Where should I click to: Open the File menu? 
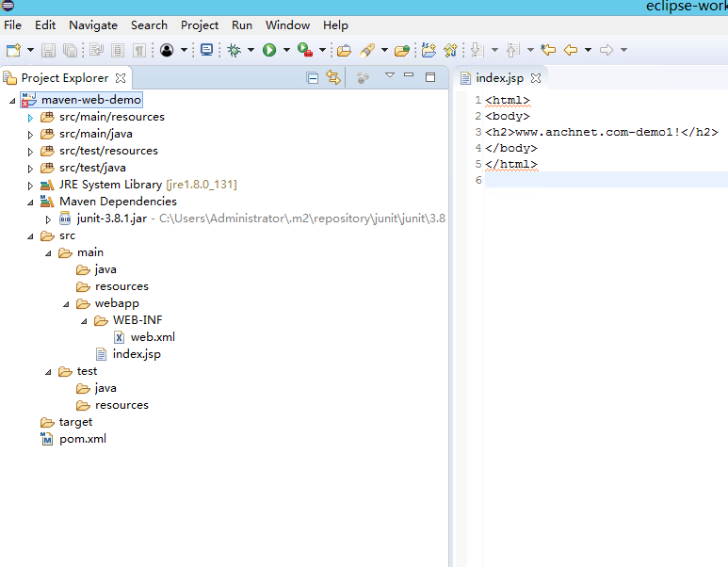pos(12,25)
